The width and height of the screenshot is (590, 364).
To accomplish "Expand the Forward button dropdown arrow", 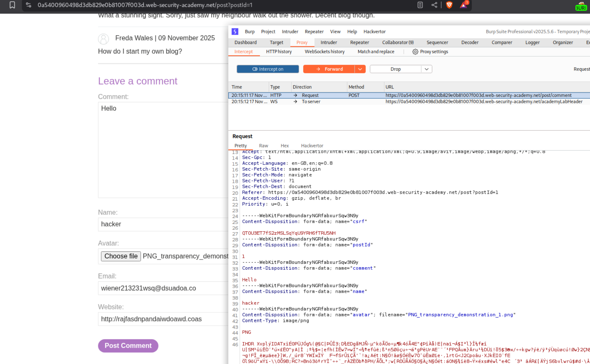I will (x=360, y=69).
